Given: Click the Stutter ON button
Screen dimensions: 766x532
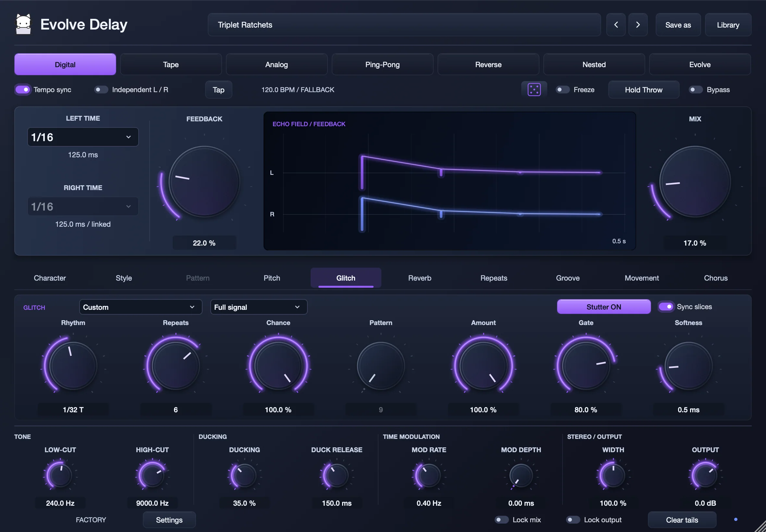Looking at the screenshot, I should 603,306.
